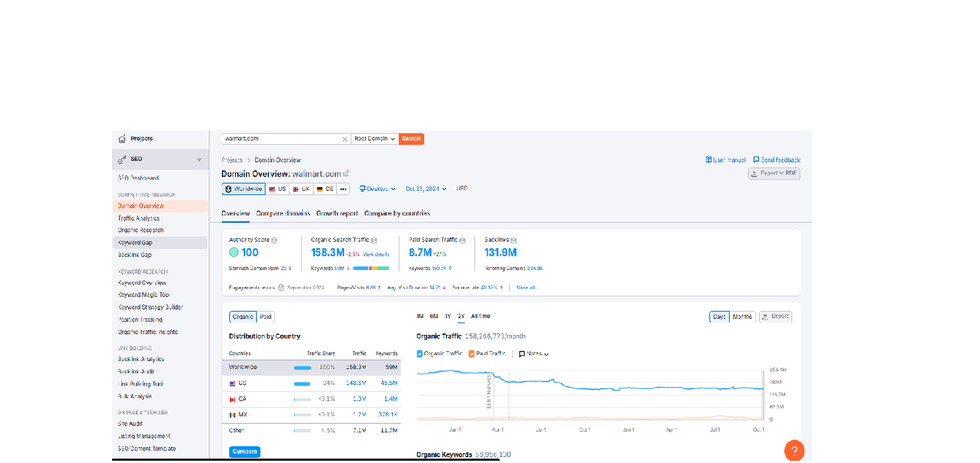Click the organic keywords distribution color bar
The width and height of the screenshot is (980, 463).
tap(371, 268)
